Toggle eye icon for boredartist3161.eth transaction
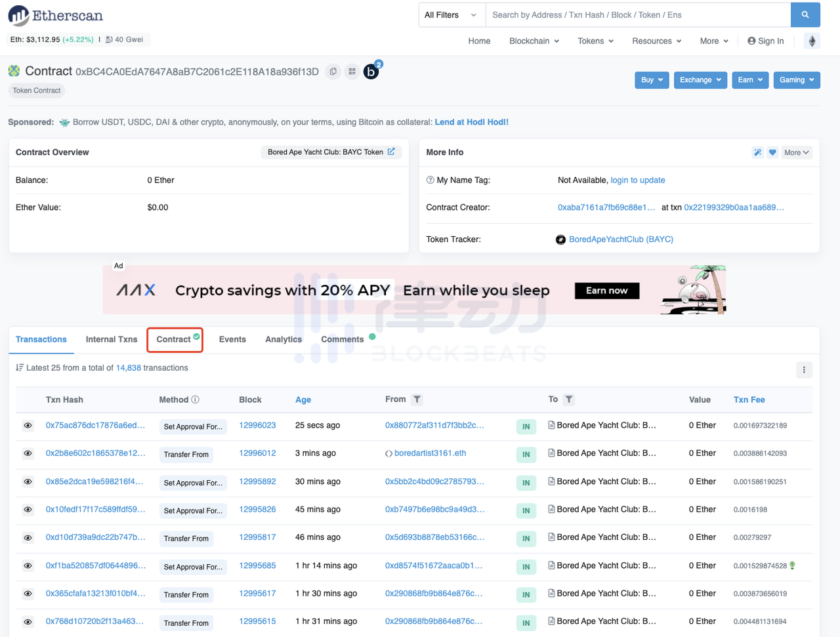This screenshot has width=840, height=637. 28,453
